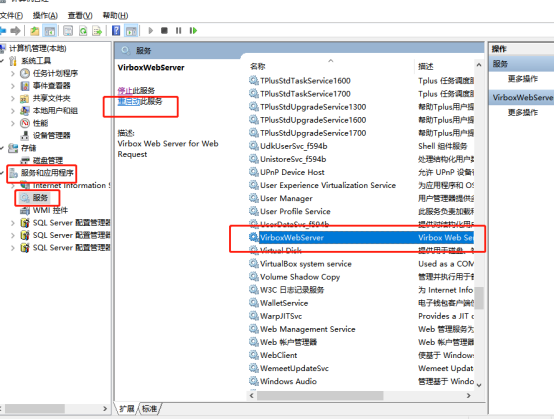Select the VirtualBox system service row
554x419 pixels.
tap(361, 264)
